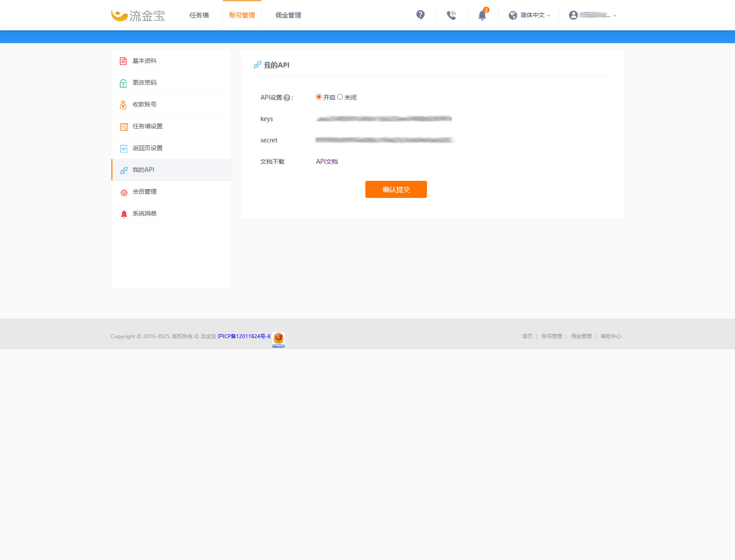
Task: Click the help question mark icon in header
Action: (x=420, y=15)
